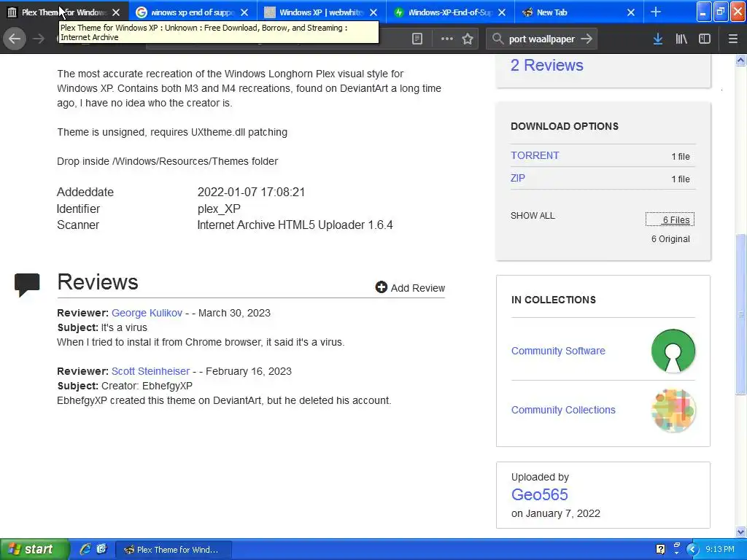Go back with the browser back arrow
The width and height of the screenshot is (747, 560).
[15, 39]
